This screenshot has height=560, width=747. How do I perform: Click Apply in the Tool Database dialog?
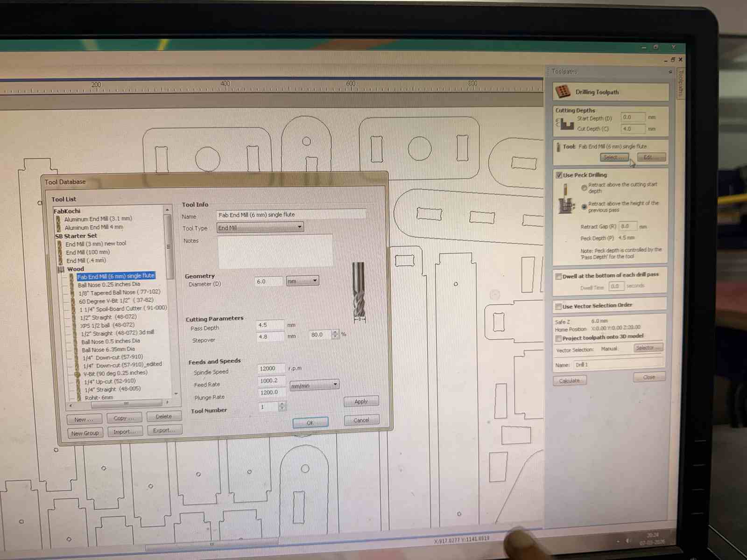[360, 401]
